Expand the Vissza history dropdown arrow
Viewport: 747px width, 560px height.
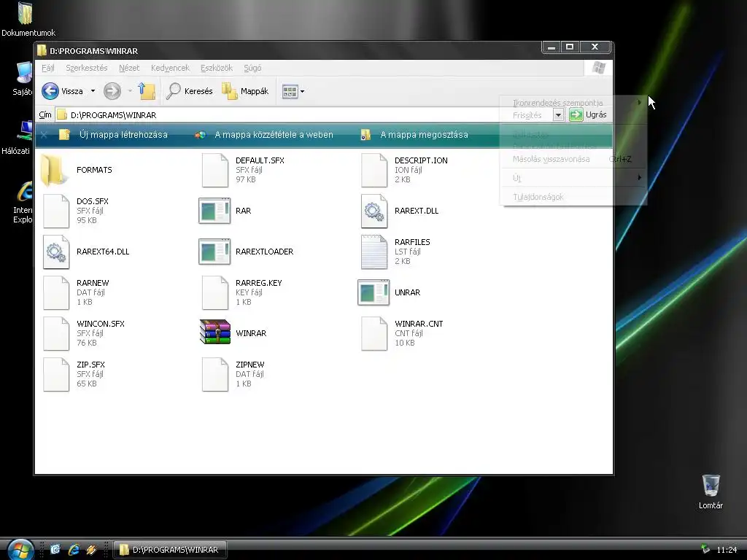(x=93, y=91)
